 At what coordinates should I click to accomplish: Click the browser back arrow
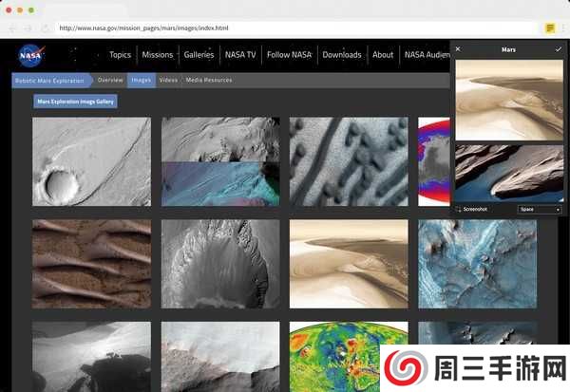[13, 28]
